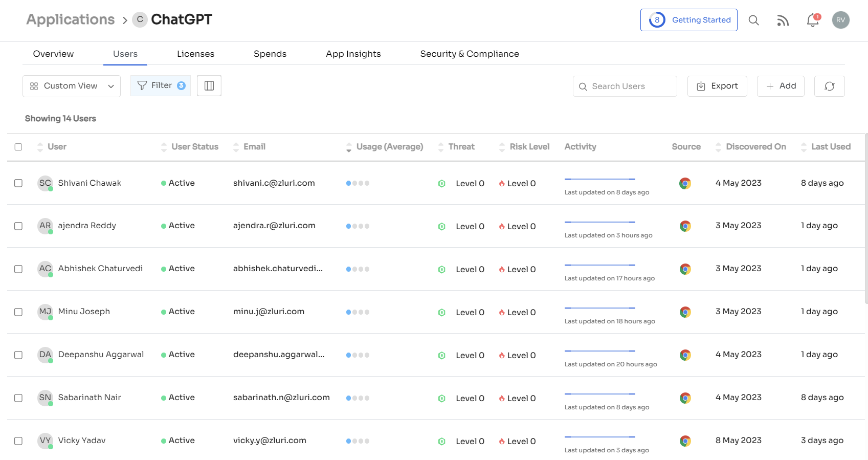
Task: Click threat shield icon for Shivani Chawak
Action: 442,184
